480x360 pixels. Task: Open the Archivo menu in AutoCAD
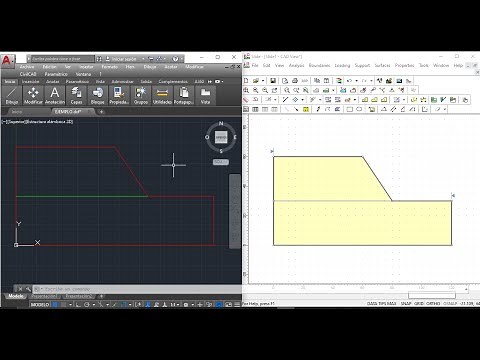coord(27,67)
